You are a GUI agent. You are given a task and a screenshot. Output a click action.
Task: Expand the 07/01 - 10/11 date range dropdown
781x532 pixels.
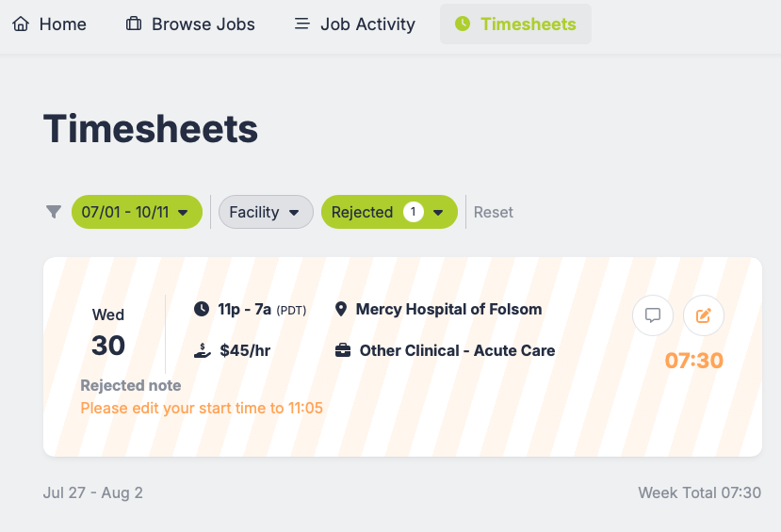137,212
